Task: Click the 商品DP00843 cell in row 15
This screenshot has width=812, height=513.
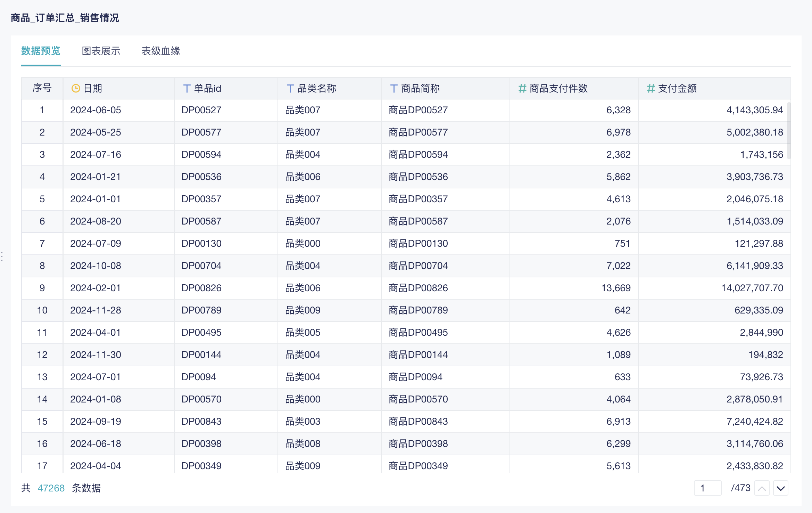Action: pyautogui.click(x=418, y=422)
